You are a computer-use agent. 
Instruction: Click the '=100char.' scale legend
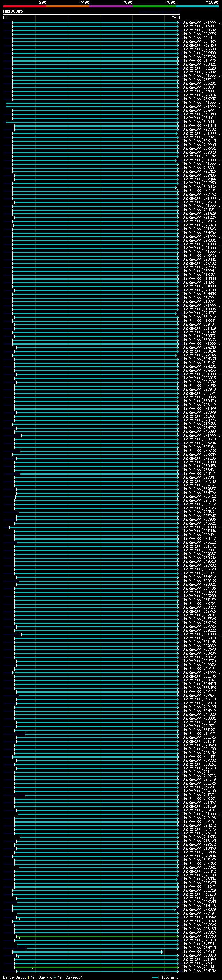pyautogui.click(x=165, y=977)
